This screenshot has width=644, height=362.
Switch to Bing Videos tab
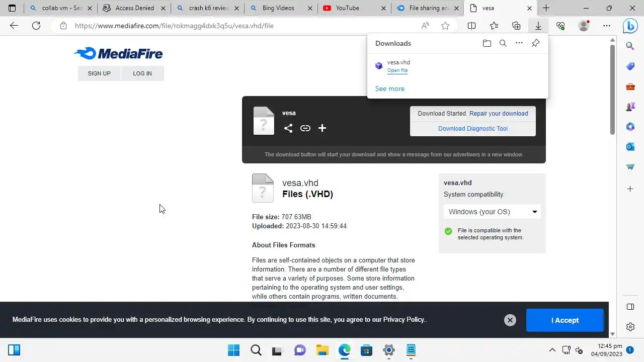(x=280, y=8)
